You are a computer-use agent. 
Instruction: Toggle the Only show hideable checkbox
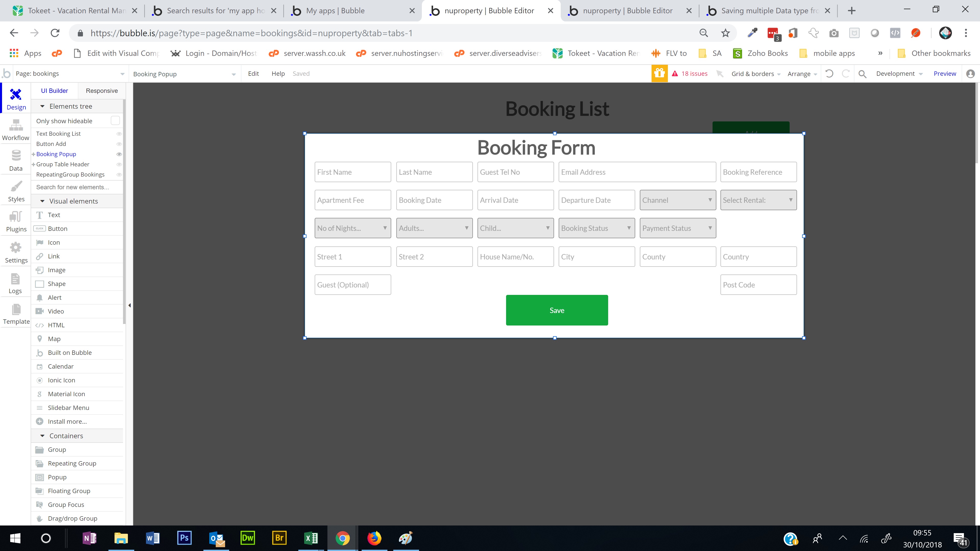(115, 121)
